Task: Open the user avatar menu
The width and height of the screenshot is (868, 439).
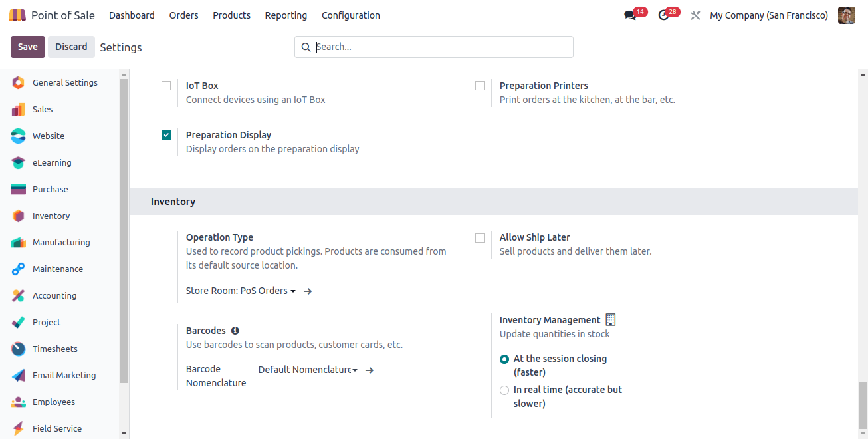Action: (847, 15)
